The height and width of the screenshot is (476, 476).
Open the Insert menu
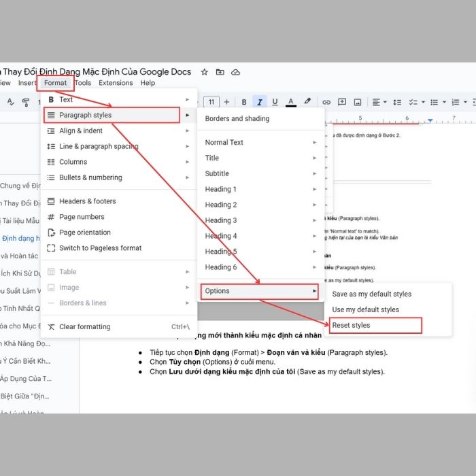pyautogui.click(x=27, y=83)
